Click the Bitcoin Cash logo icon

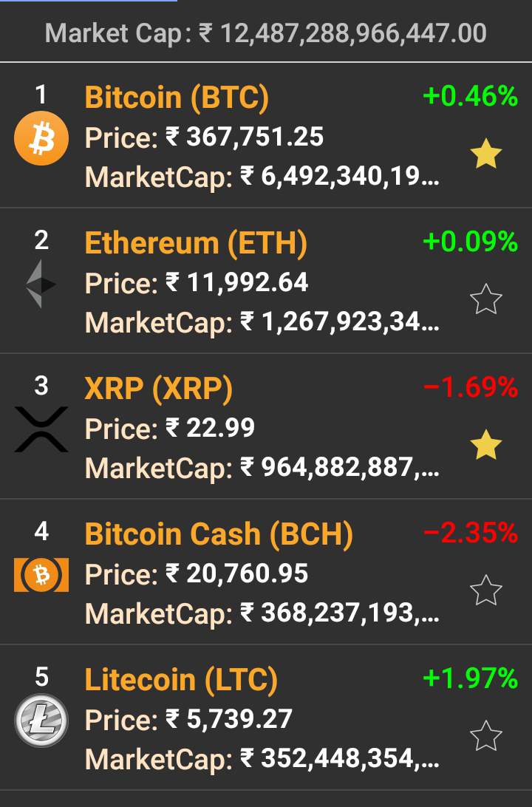click(x=41, y=574)
